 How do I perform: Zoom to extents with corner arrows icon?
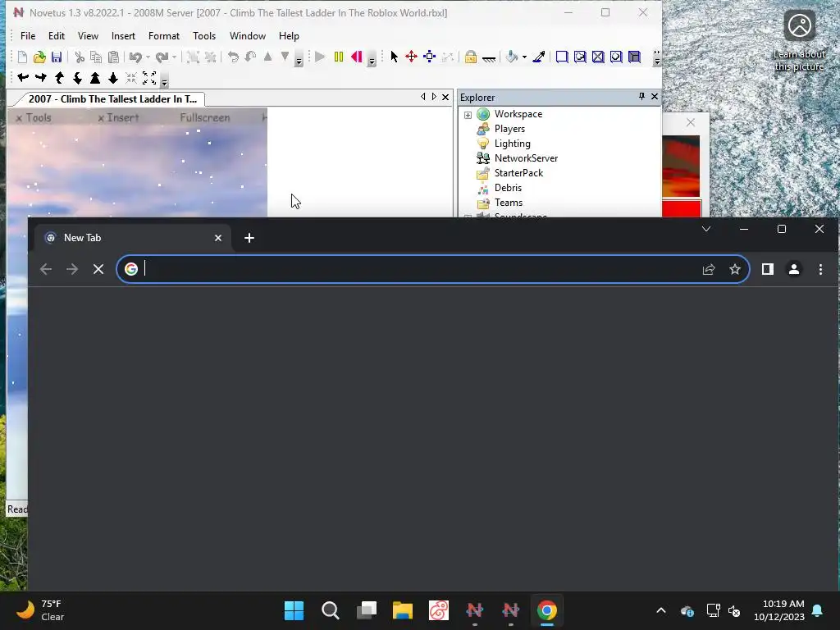pyautogui.click(x=149, y=78)
